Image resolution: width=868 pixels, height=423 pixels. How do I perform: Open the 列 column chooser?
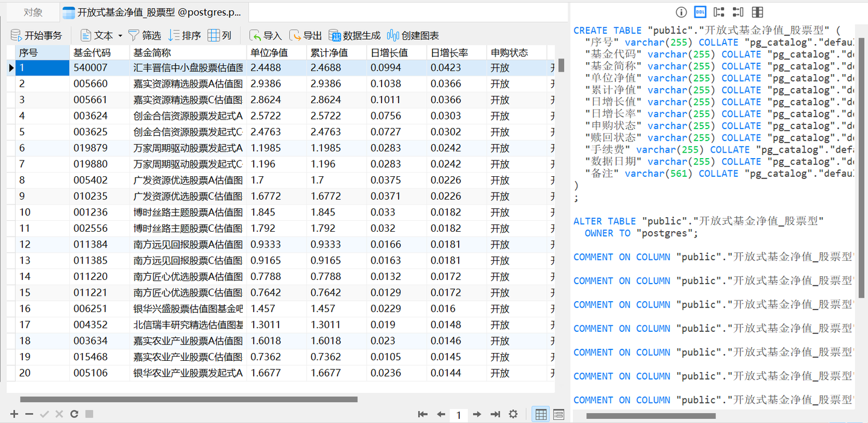pyautogui.click(x=220, y=35)
